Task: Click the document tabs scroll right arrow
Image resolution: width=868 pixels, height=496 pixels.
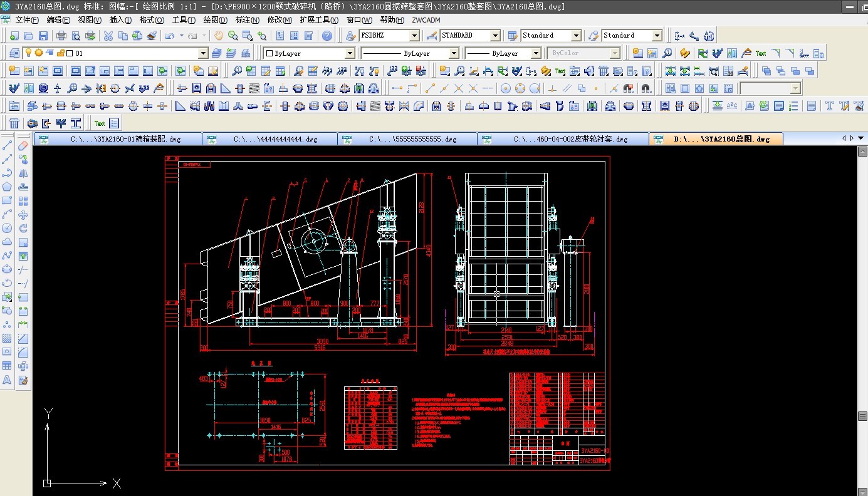Action: coord(852,138)
